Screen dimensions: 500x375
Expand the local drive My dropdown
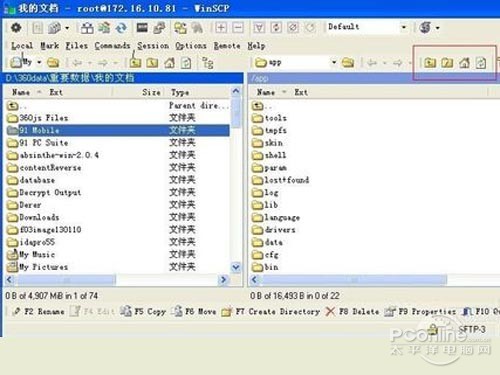[x=39, y=62]
